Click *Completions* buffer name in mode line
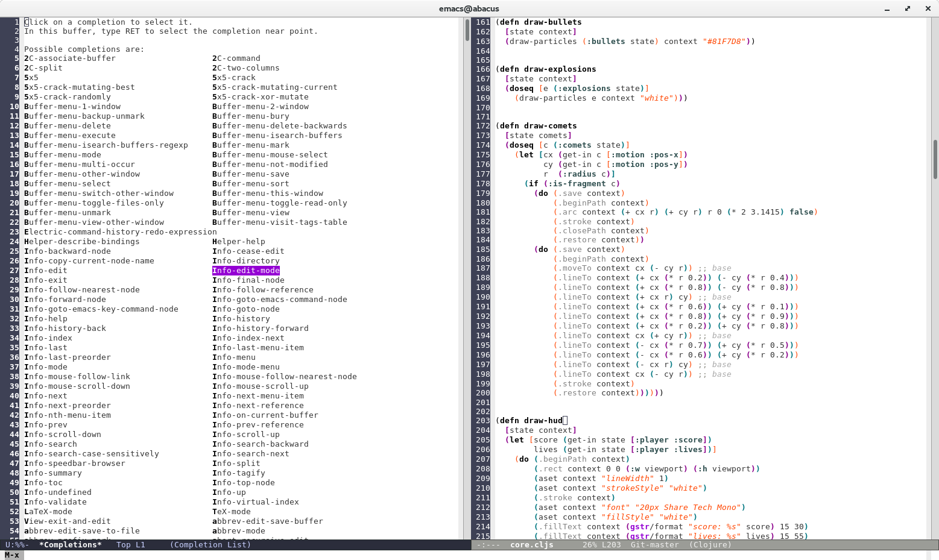The width and height of the screenshot is (939, 560). coord(70,545)
